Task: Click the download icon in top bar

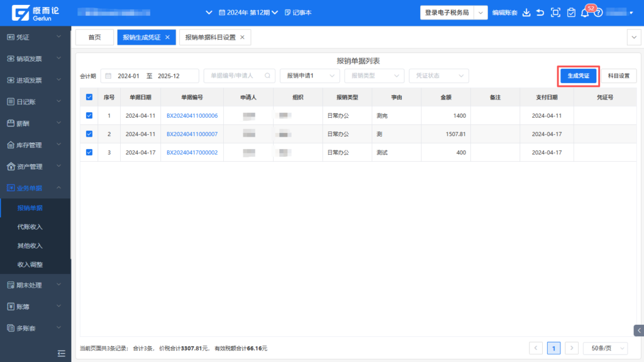Action: tap(526, 13)
